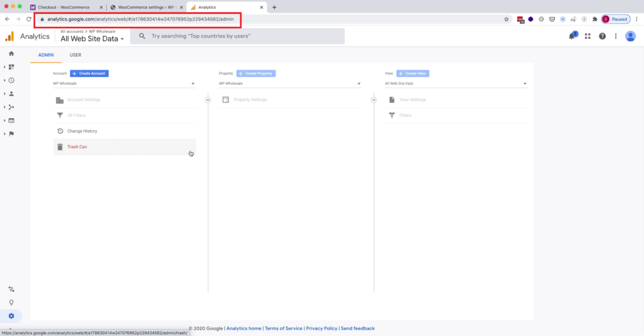Select the Analytics browser tab
This screenshot has width=644, height=336.
(226, 8)
